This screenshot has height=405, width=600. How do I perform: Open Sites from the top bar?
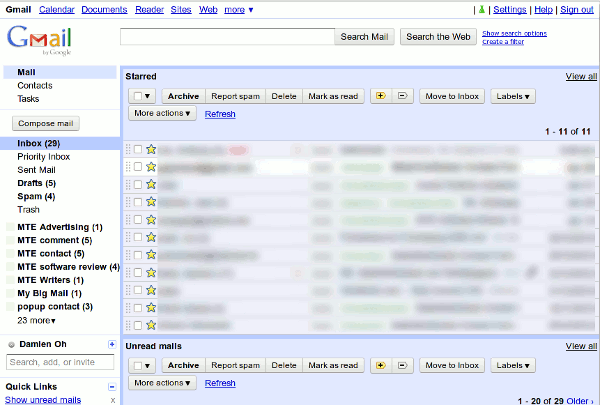(x=181, y=10)
